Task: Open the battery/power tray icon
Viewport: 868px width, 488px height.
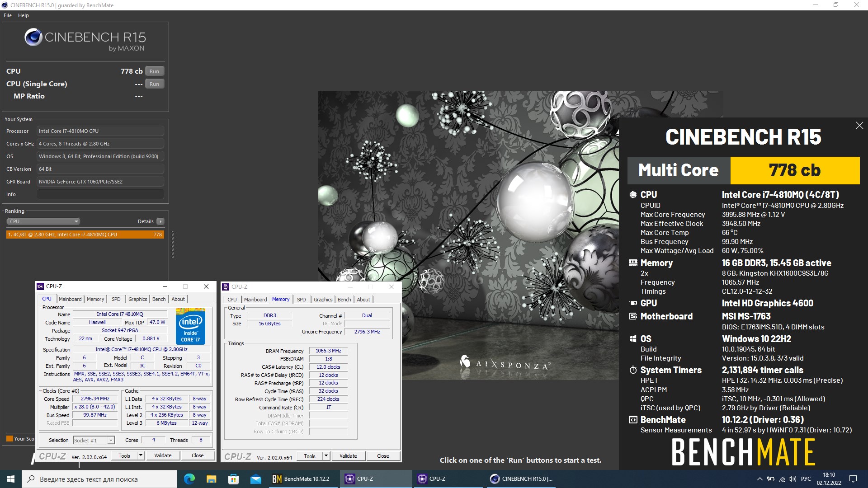Action: [x=771, y=479]
